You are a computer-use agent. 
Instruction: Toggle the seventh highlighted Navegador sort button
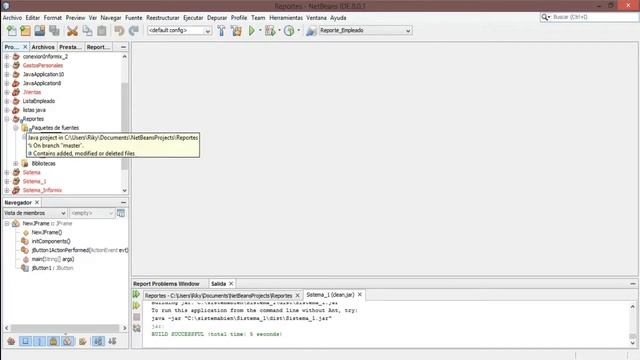coord(98,341)
